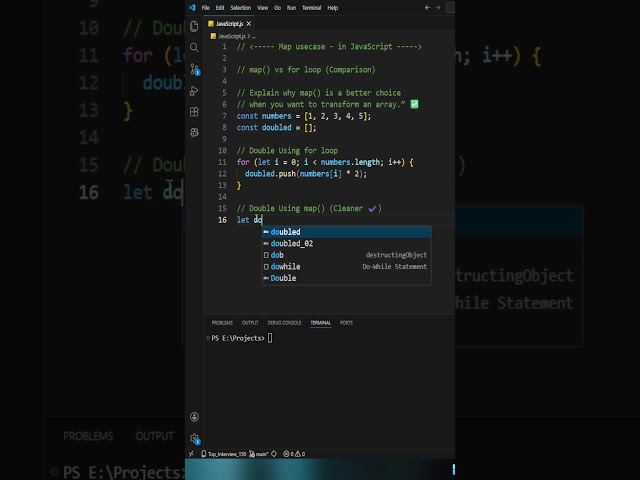The height and width of the screenshot is (480, 640).
Task: Open the Copilot chat icon in activity bar
Action: pyautogui.click(x=194, y=132)
